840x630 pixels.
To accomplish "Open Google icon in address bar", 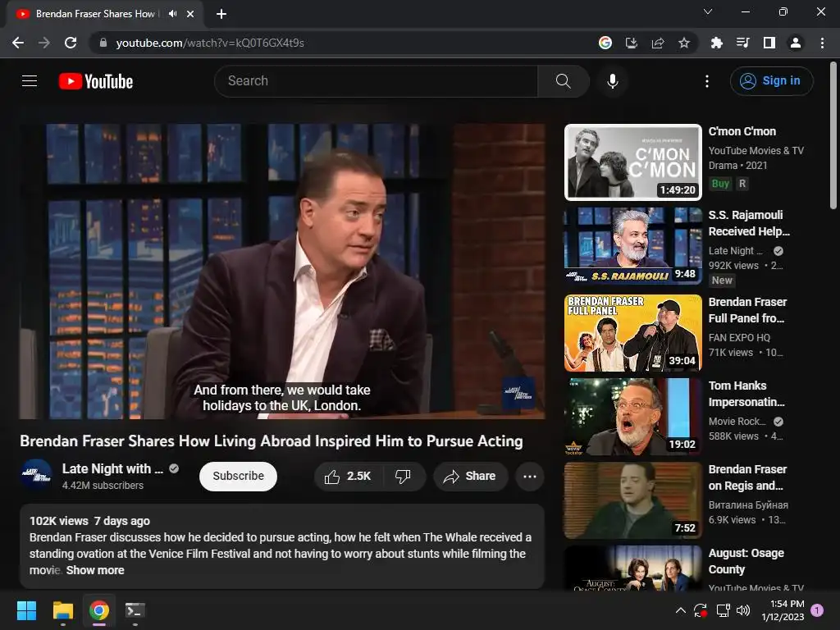I will (x=605, y=43).
